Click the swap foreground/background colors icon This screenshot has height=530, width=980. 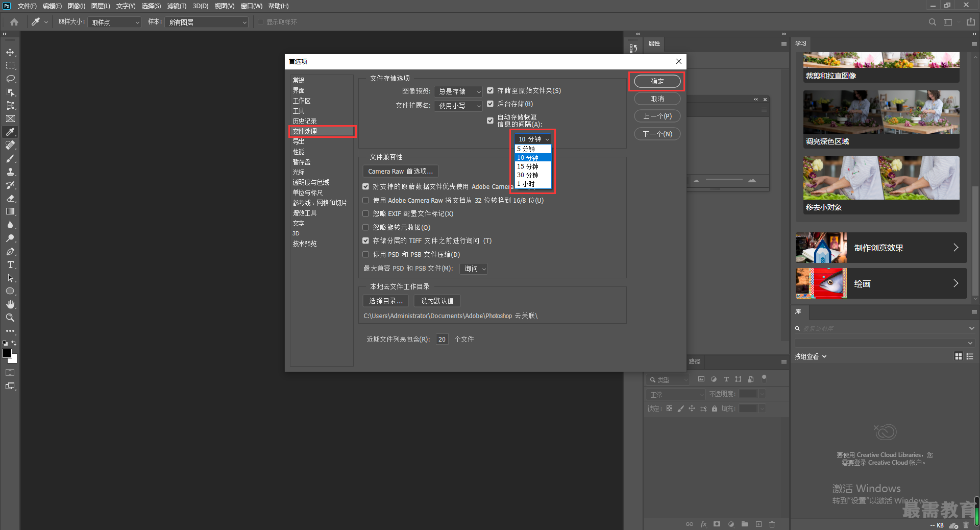point(14,343)
